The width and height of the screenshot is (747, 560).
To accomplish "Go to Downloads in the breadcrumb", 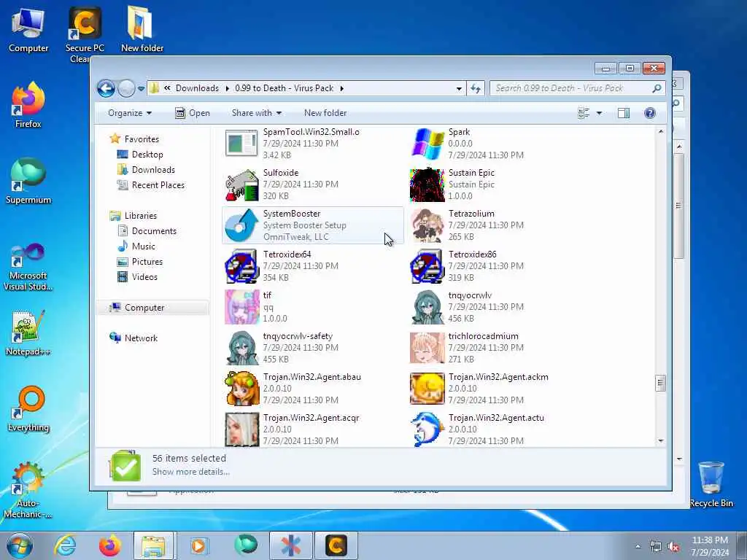I will 197,88.
